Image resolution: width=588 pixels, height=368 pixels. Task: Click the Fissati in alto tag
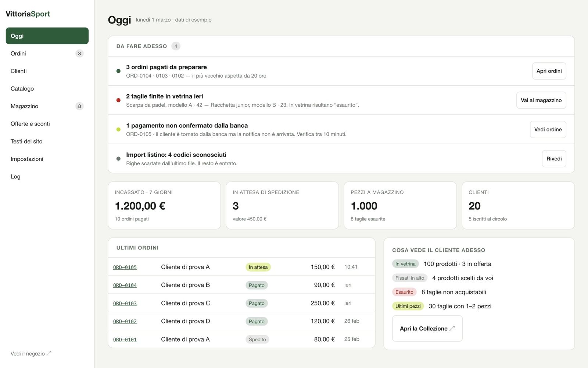click(410, 278)
